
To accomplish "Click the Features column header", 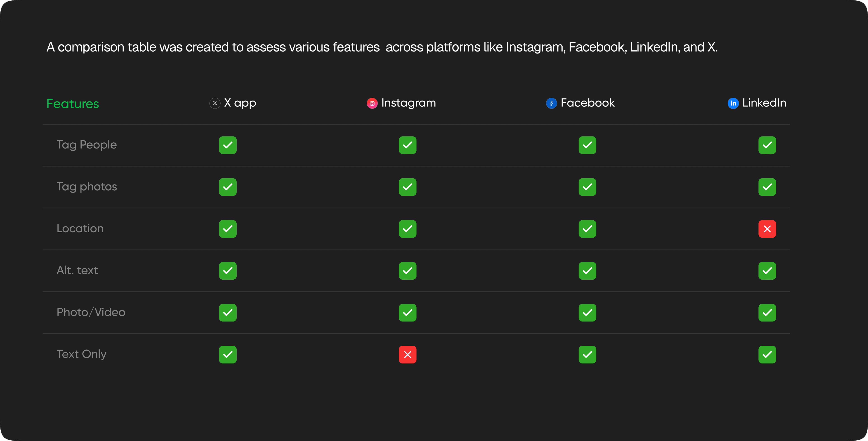I will pos(72,104).
